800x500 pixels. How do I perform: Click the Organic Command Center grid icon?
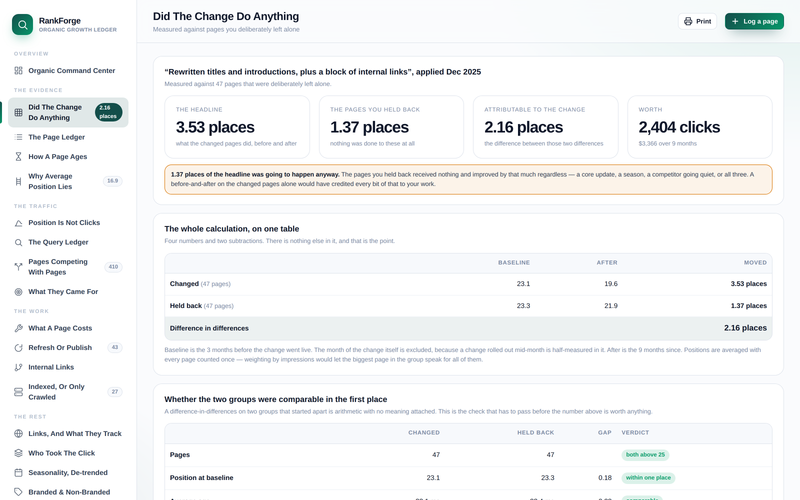click(x=18, y=71)
